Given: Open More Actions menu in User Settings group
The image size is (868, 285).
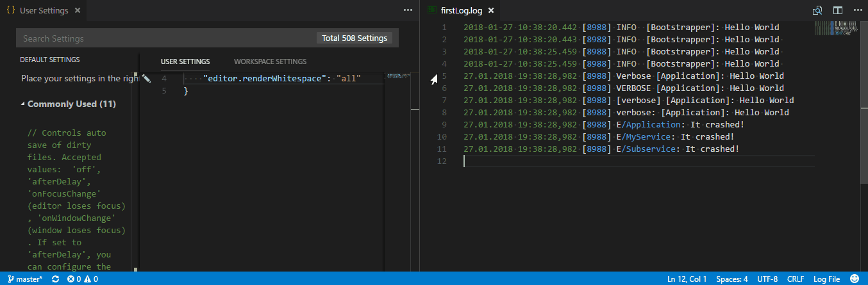Looking at the screenshot, I should click(x=408, y=10).
